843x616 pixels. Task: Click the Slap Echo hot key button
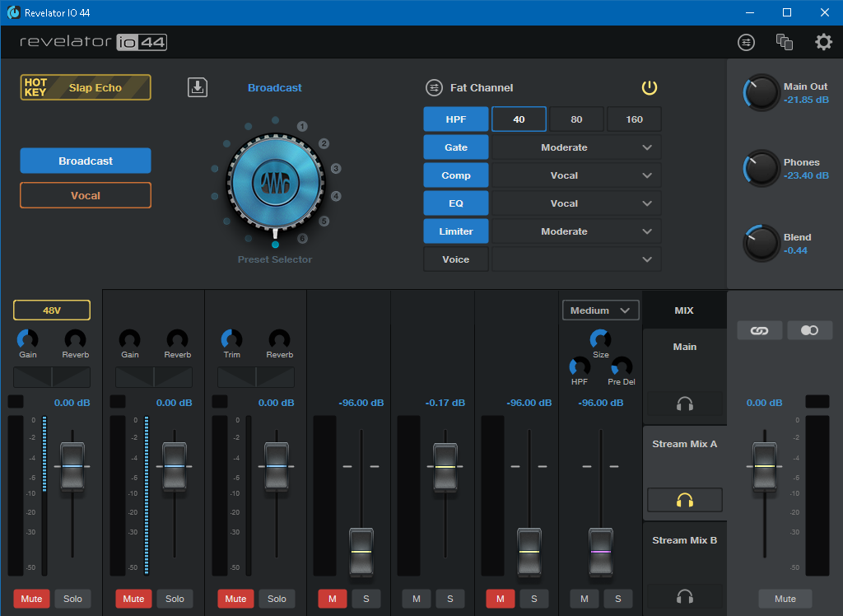click(x=86, y=87)
